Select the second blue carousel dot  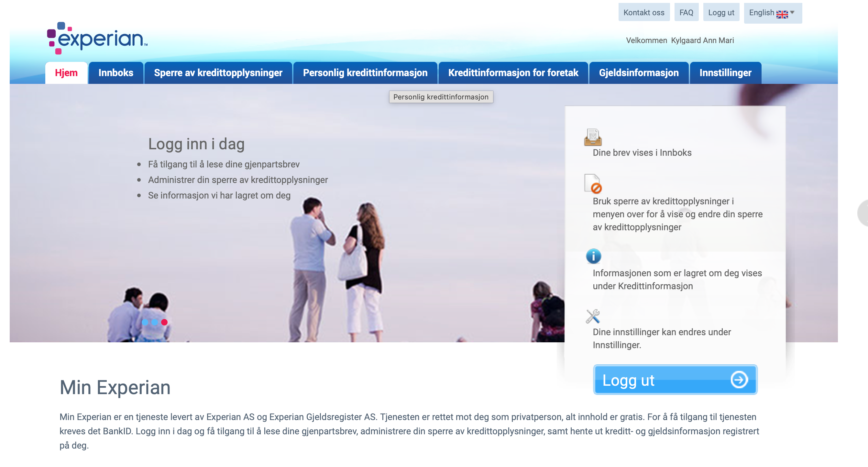click(154, 322)
